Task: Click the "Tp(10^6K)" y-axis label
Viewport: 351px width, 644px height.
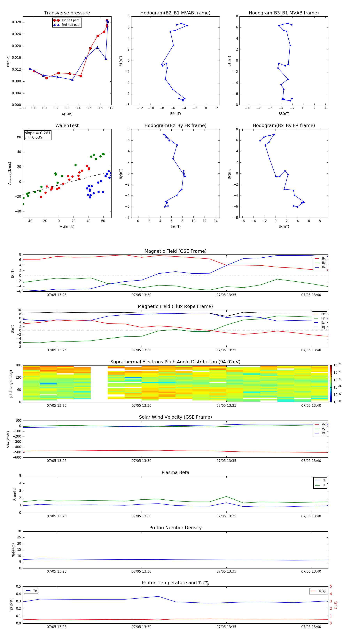Action: click(x=11, y=605)
